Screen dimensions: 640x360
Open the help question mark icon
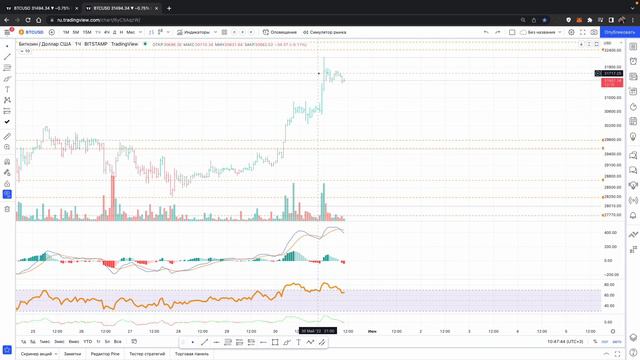[633, 353]
